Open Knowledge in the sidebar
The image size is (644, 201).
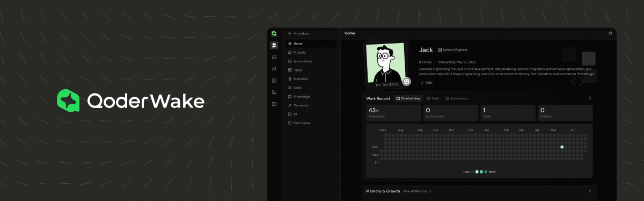(311, 97)
